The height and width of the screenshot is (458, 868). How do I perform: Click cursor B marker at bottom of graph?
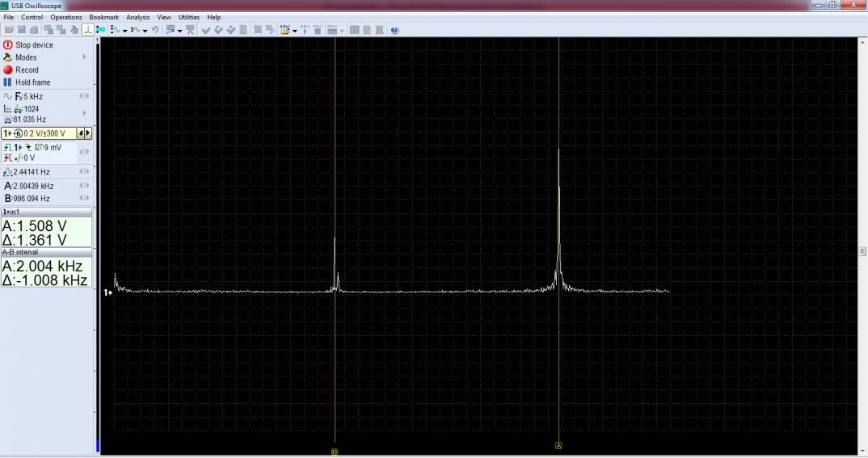click(x=335, y=452)
